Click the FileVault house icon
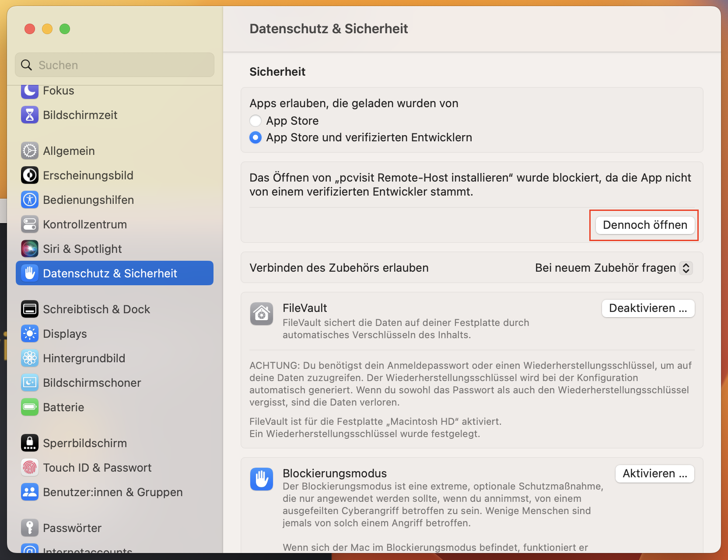This screenshot has height=560, width=728. point(262,314)
